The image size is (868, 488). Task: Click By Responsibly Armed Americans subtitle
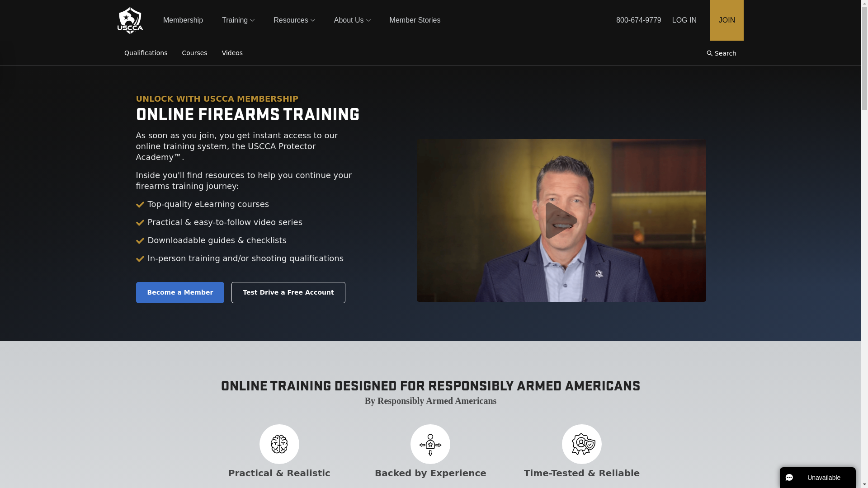(430, 401)
